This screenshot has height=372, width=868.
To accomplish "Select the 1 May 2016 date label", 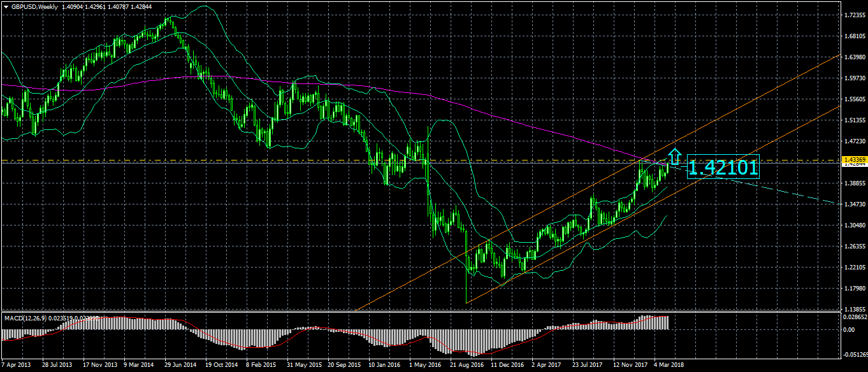I will [424, 366].
